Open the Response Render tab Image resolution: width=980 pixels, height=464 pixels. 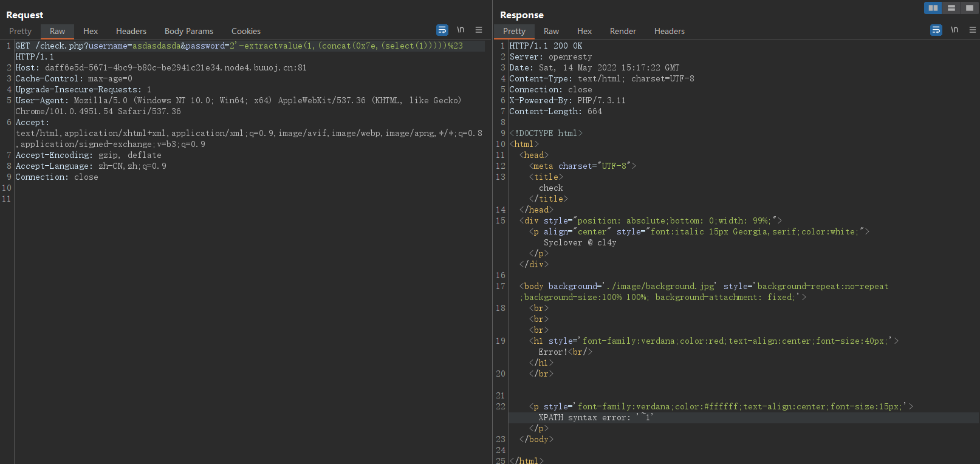point(623,31)
